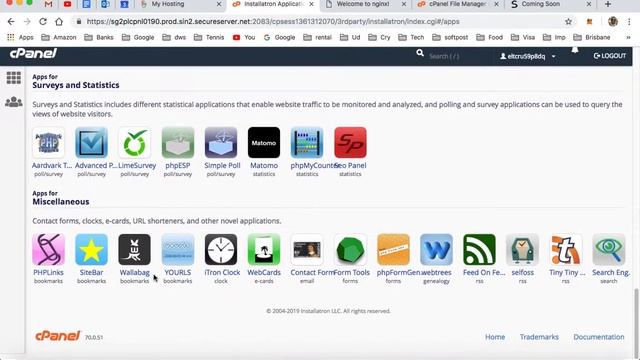Open the Amazon bookmarks folder
Viewport: 640px width, 360px height.
click(x=59, y=37)
